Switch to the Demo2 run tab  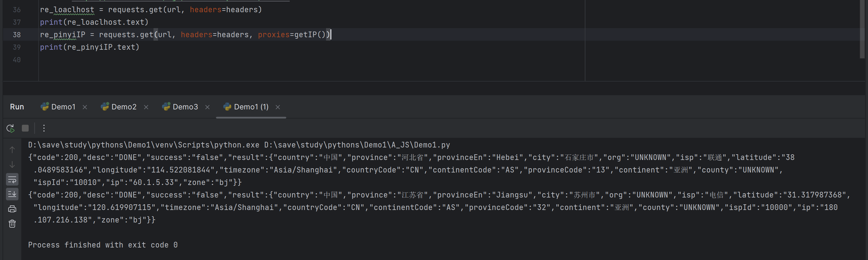click(x=124, y=107)
